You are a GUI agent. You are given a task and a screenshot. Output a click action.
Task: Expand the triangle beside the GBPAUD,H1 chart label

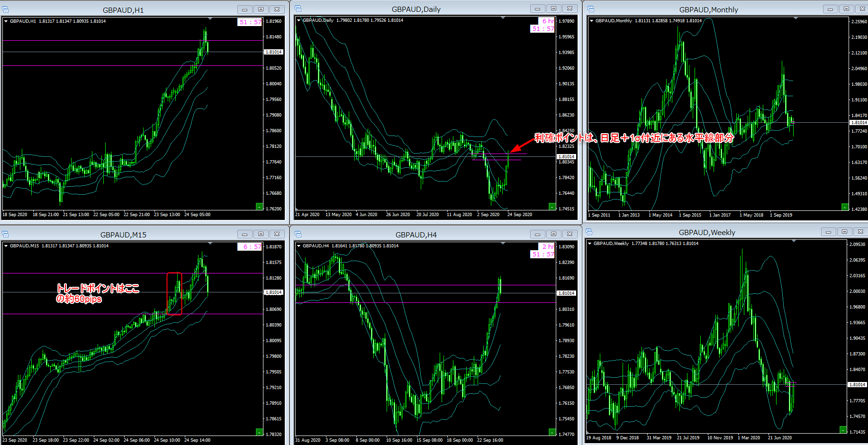pyautogui.click(x=6, y=21)
